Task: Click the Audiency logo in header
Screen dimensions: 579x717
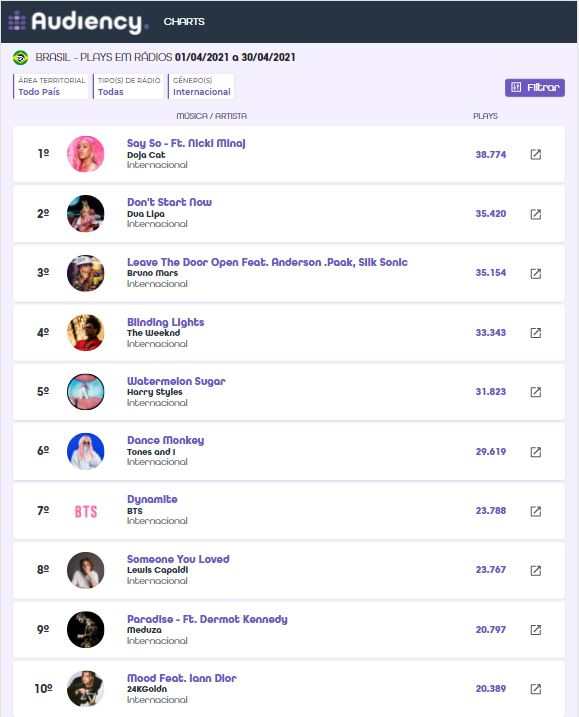Action: click(79, 21)
